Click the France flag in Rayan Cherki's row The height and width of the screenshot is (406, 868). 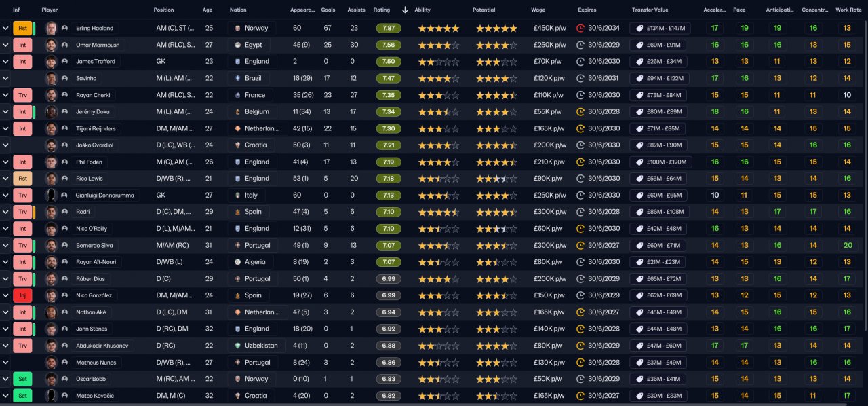[237, 95]
